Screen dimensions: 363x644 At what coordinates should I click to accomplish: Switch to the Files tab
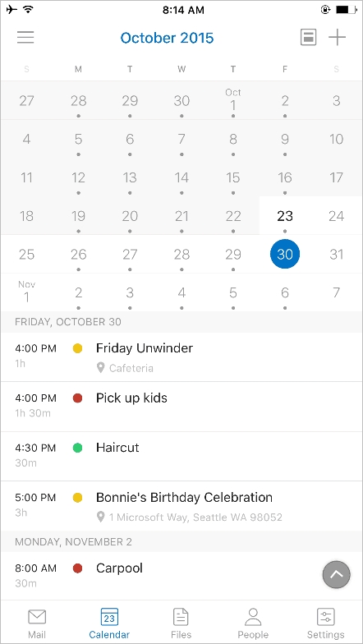coord(181,623)
